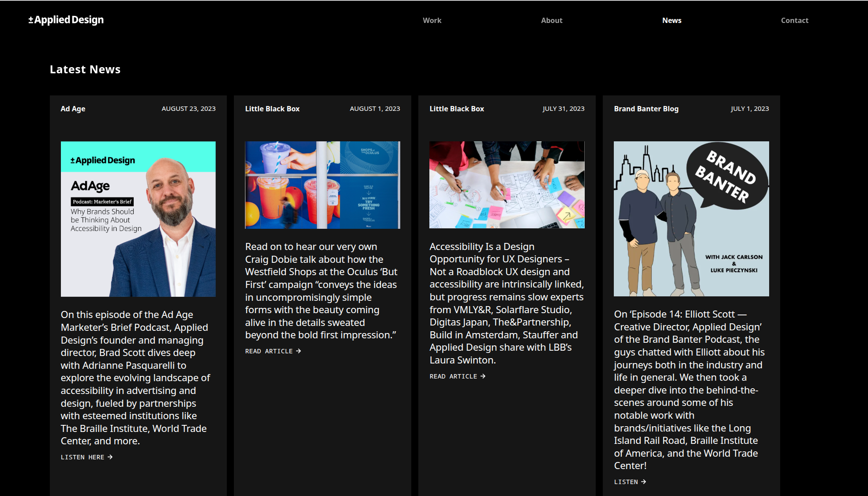Open the AdAge podcast thumbnail image
The height and width of the screenshot is (496, 868).
pos(138,219)
